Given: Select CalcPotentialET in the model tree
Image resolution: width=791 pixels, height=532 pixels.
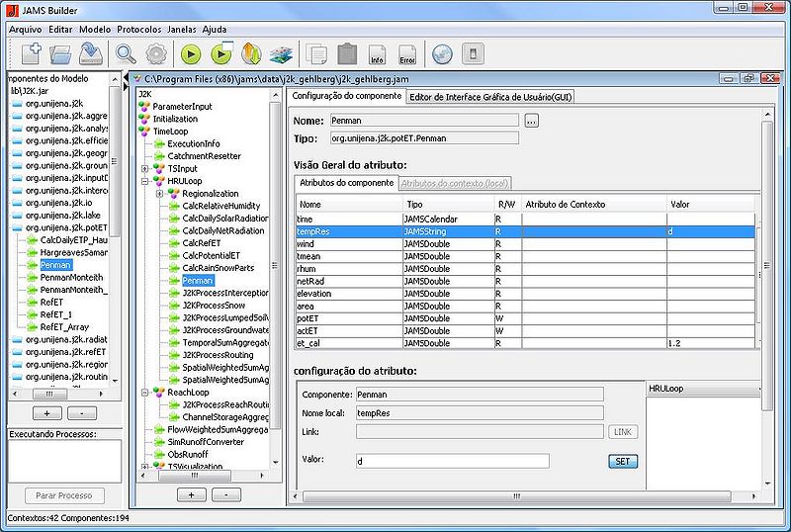Looking at the screenshot, I should [211, 255].
